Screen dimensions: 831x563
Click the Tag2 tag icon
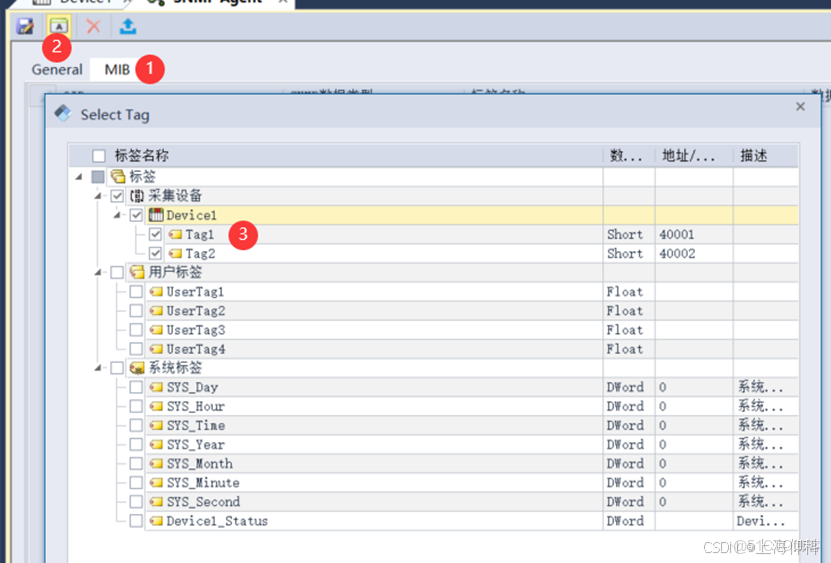175,253
